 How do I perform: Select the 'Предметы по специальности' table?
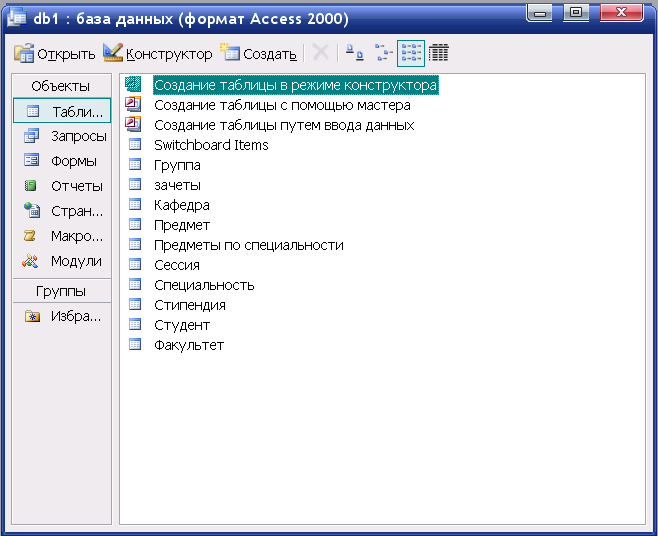(x=249, y=245)
